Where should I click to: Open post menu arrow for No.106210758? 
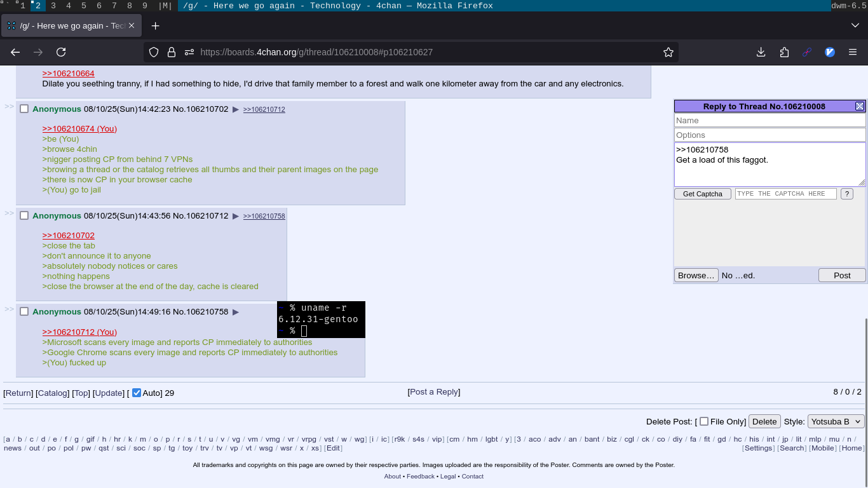pyautogui.click(x=236, y=312)
